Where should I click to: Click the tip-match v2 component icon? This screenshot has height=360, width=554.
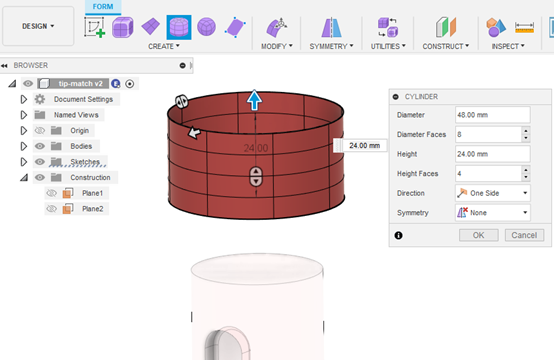pos(44,84)
